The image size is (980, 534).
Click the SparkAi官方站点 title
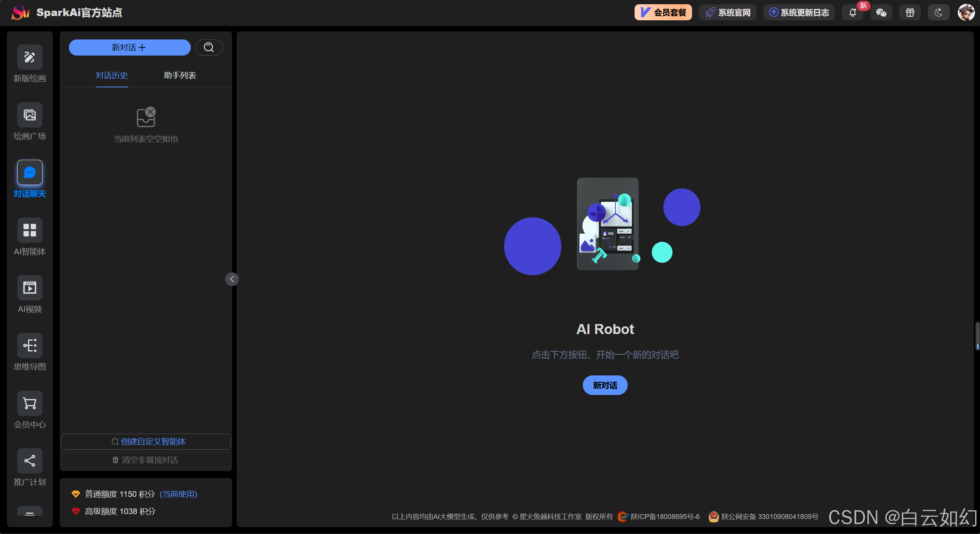[x=79, y=13]
